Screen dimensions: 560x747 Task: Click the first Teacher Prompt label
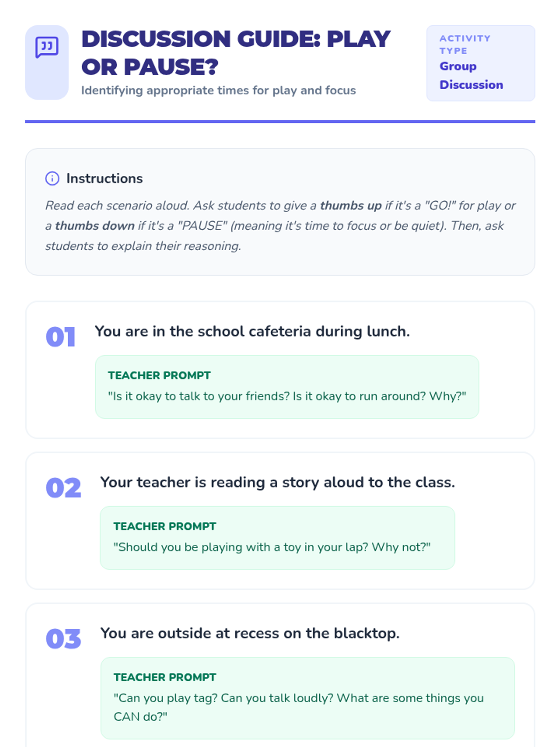[x=159, y=375]
